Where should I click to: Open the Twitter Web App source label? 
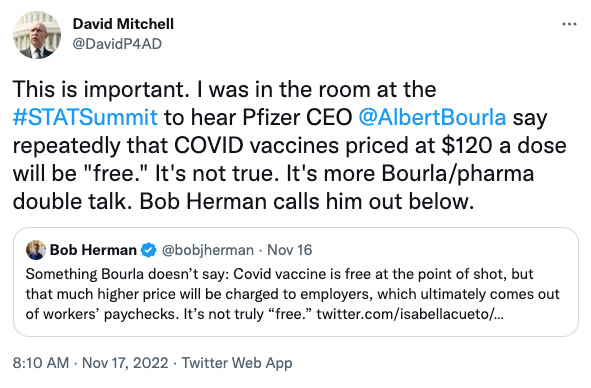pos(237,363)
